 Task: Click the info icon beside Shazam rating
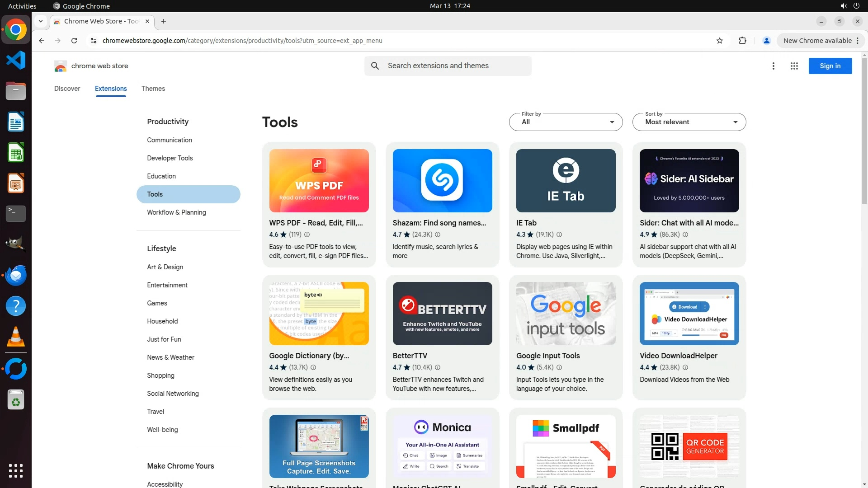tap(438, 235)
